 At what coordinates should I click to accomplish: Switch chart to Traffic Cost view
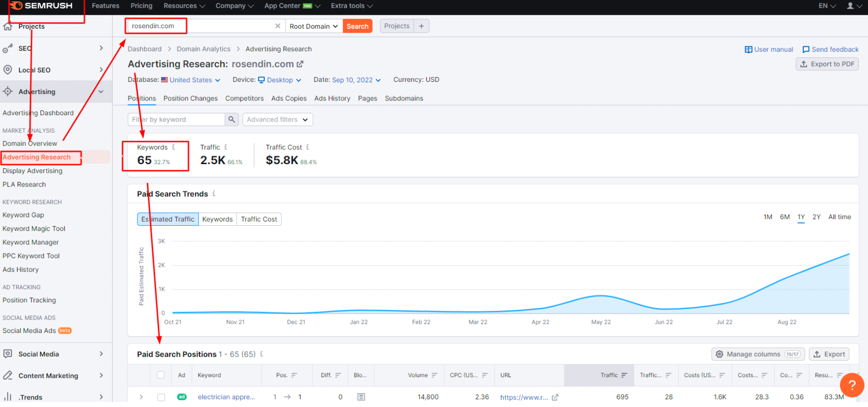(x=259, y=219)
